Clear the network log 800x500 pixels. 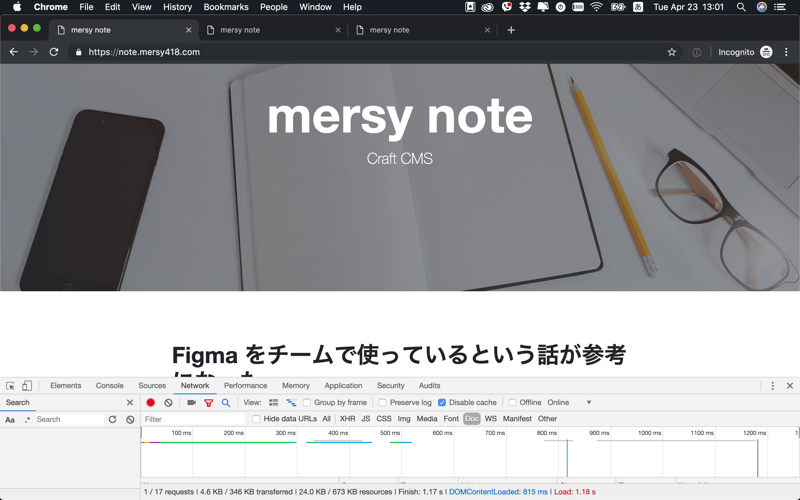pos(168,403)
